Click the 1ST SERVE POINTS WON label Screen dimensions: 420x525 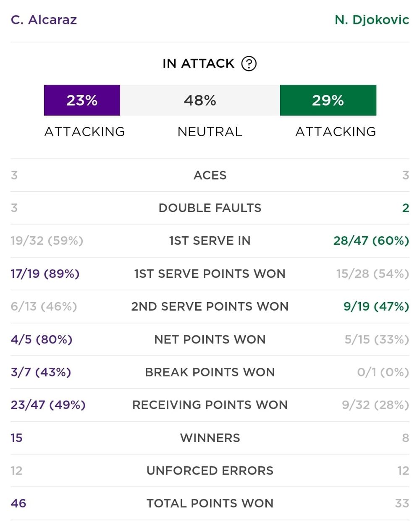pyautogui.click(x=210, y=274)
